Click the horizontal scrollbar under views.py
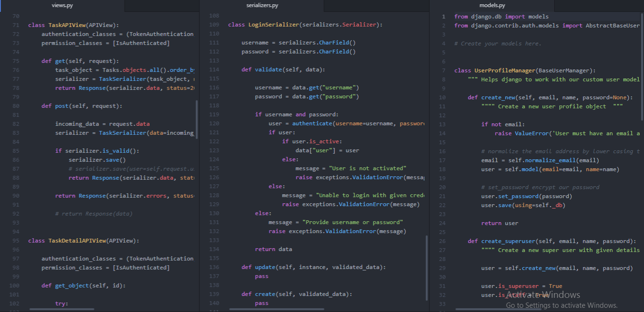 (61, 310)
